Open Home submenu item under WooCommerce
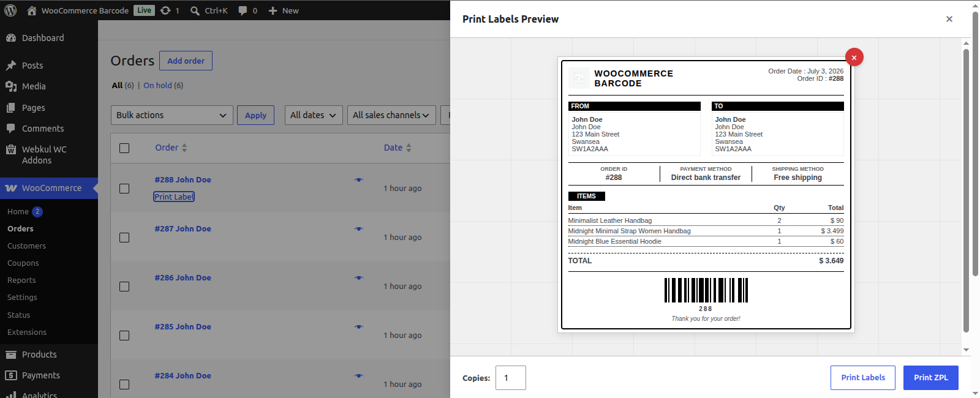Image resolution: width=980 pixels, height=398 pixels. pyautogui.click(x=18, y=211)
